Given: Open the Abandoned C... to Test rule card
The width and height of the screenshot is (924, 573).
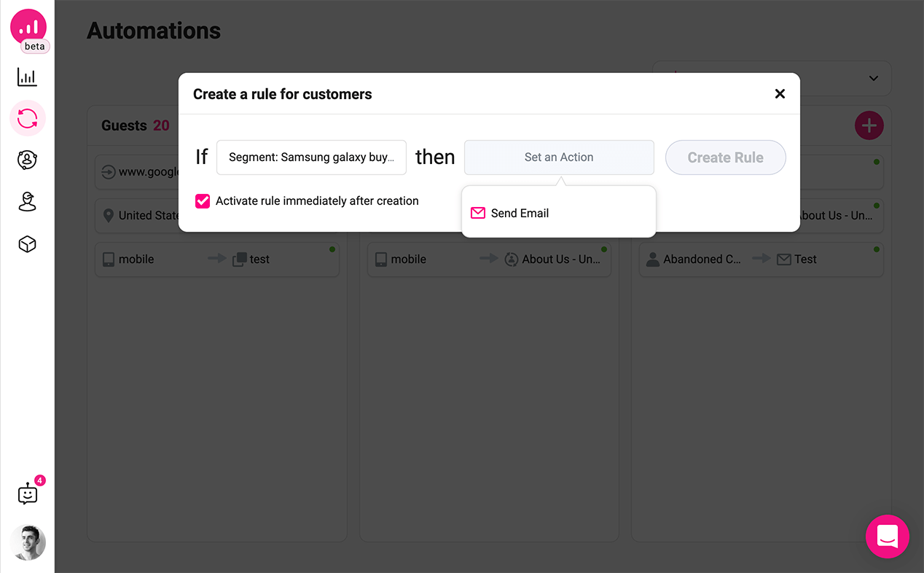Looking at the screenshot, I should 761,260.
